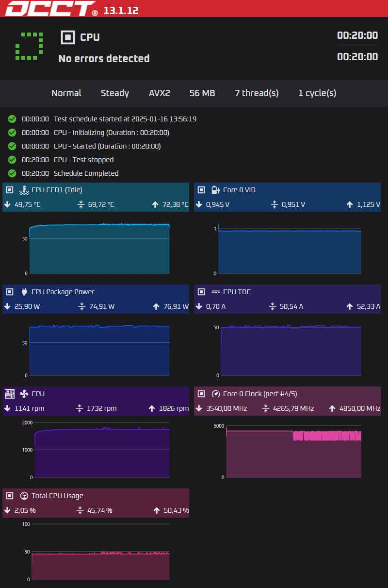Image resolution: width=388 pixels, height=588 pixels.
Task: Click the Core 0 Clock frequency graph
Action: tap(293, 453)
